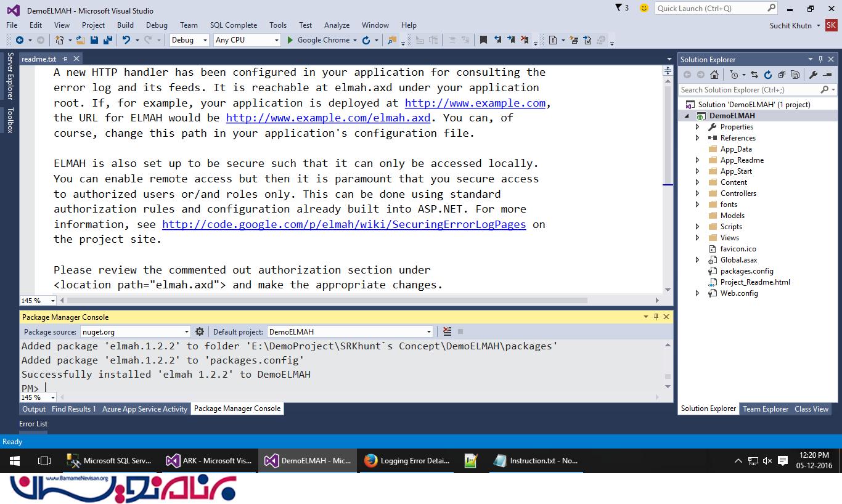Clear all bookmarks toolbar icon
842x504 pixels.
(524, 40)
